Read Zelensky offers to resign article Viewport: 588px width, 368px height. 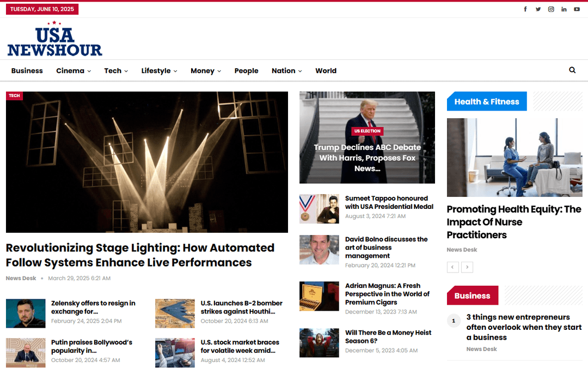tap(93, 307)
